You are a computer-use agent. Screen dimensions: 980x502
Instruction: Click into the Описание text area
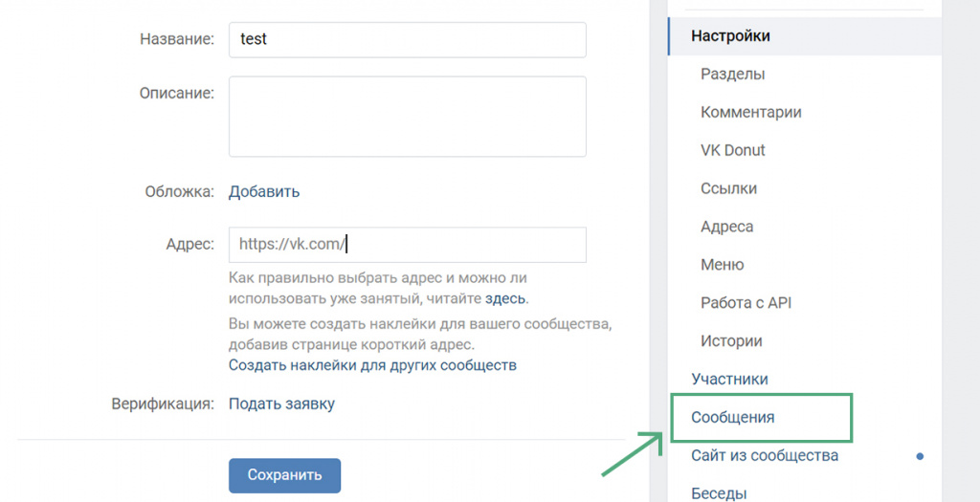408,117
